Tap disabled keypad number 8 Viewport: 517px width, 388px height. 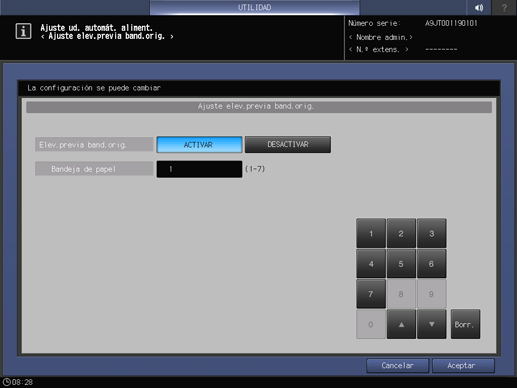(x=401, y=294)
